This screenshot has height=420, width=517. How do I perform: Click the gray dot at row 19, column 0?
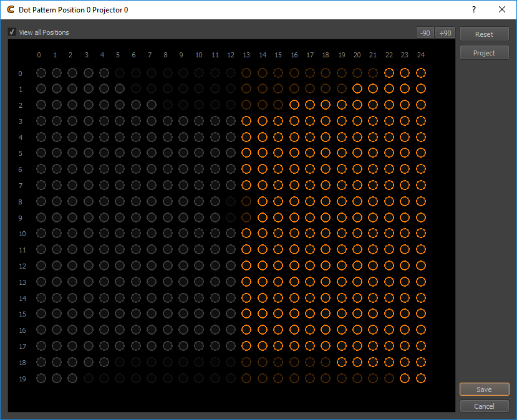pyautogui.click(x=41, y=378)
